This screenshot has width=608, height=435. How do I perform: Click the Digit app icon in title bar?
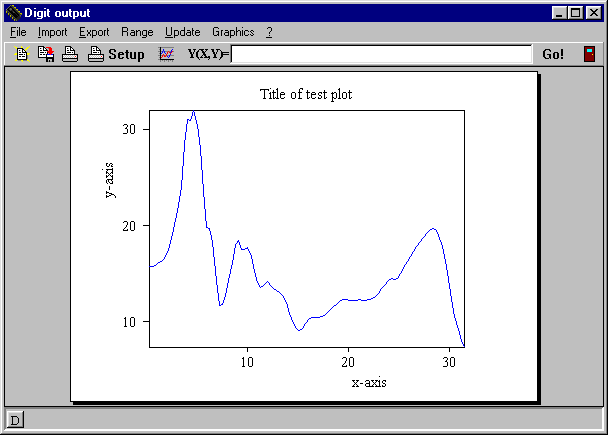(12, 12)
